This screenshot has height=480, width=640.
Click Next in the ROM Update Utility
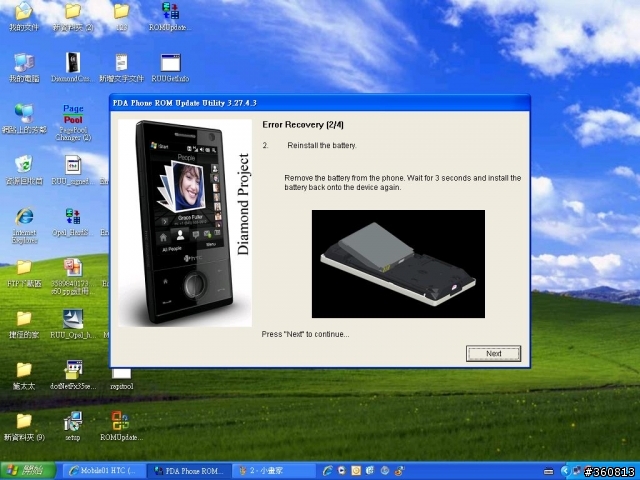[x=493, y=353]
